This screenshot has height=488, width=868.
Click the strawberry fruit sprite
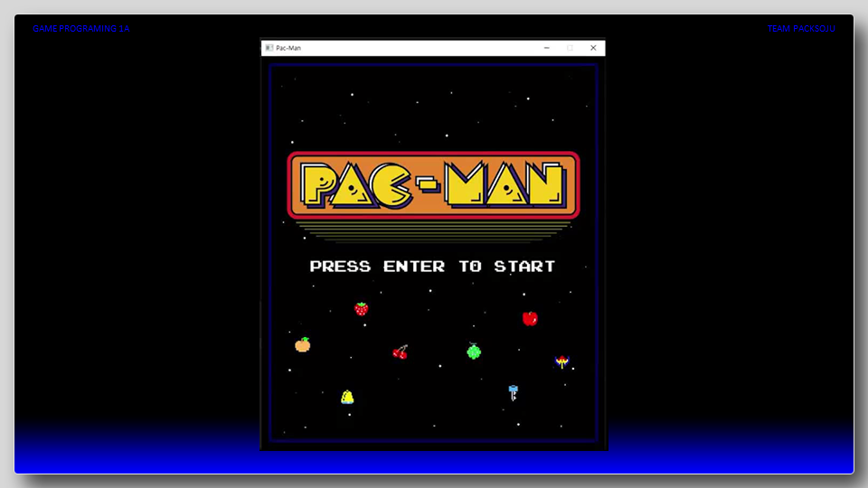coord(362,309)
